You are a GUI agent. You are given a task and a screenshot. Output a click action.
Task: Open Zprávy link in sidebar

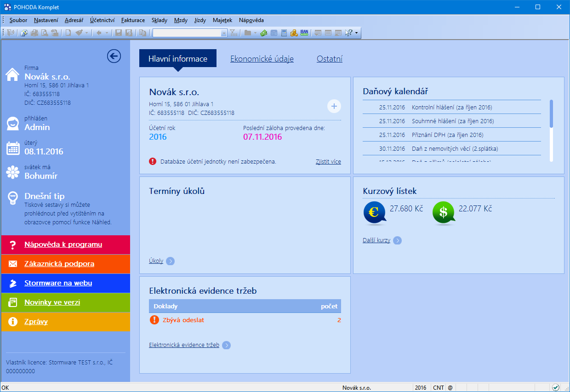point(36,322)
